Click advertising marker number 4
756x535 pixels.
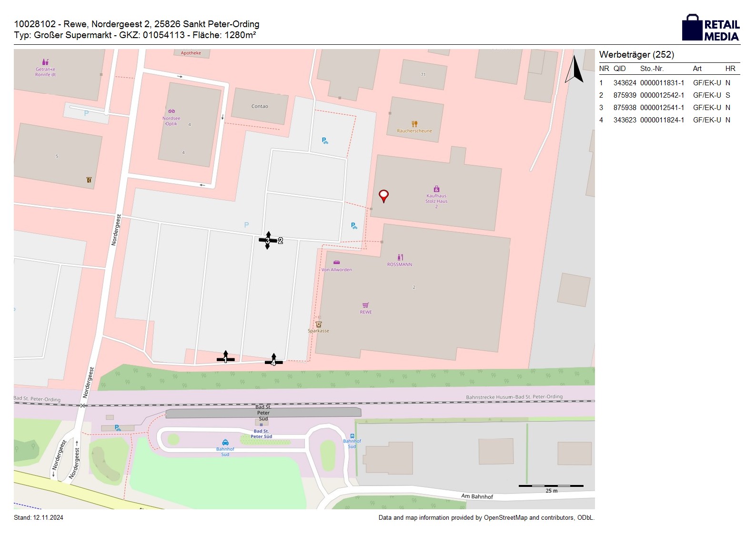tap(273, 361)
